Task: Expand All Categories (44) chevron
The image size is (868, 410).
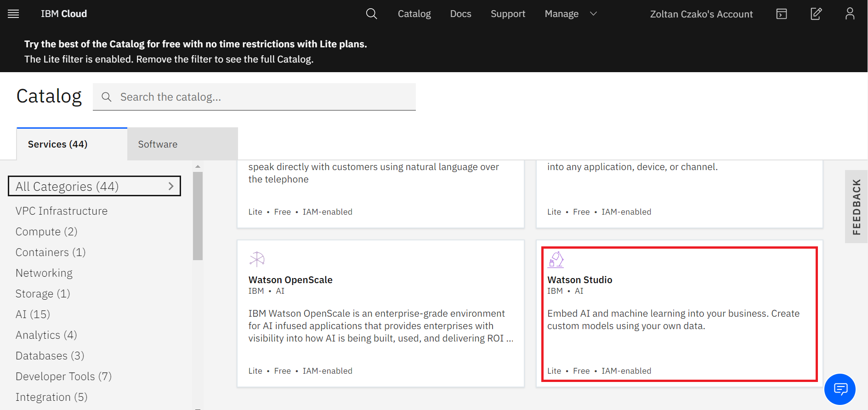Action: 171,186
